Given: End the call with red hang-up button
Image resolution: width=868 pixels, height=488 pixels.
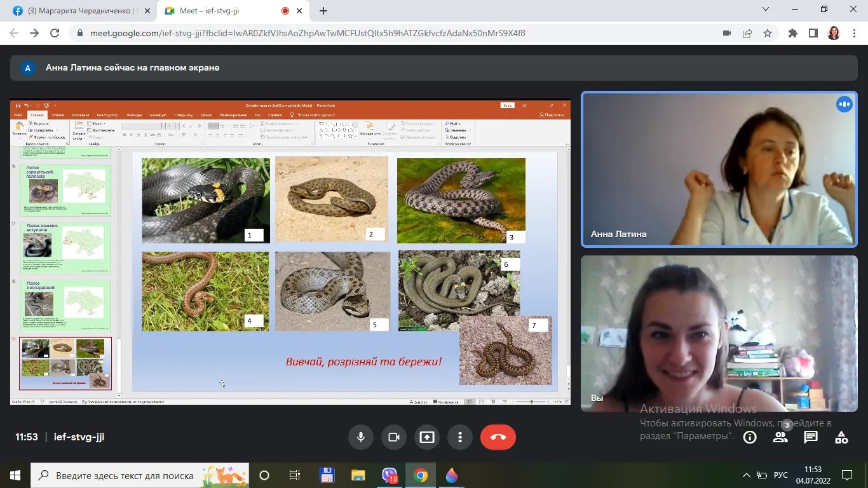Looking at the screenshot, I should 498,437.
